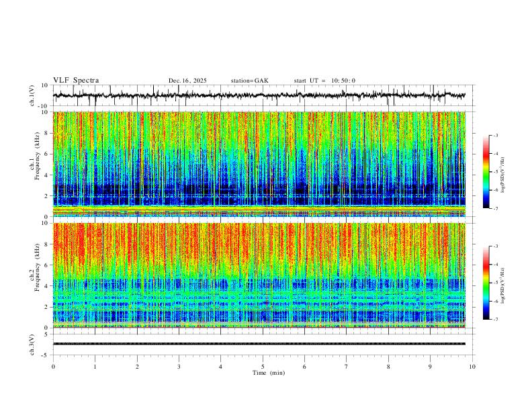Click the ch.2 colorbar log(PSD) label
Image resolution: width=532 pixels, height=411 pixels.
point(503,286)
